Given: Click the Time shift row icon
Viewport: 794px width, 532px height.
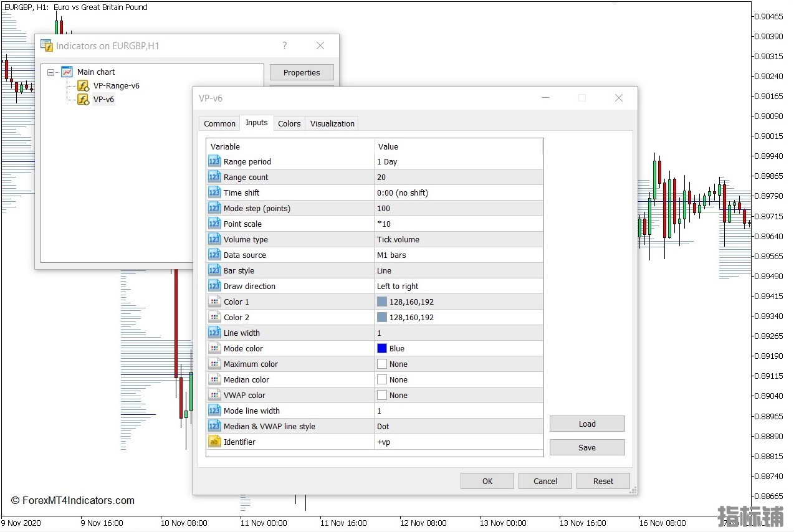Looking at the screenshot, I should [x=214, y=192].
